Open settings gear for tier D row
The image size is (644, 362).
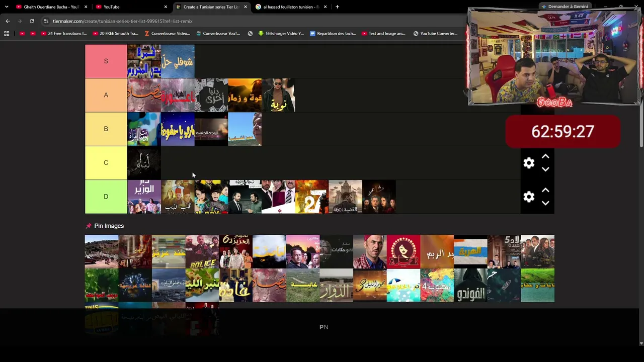529,197
